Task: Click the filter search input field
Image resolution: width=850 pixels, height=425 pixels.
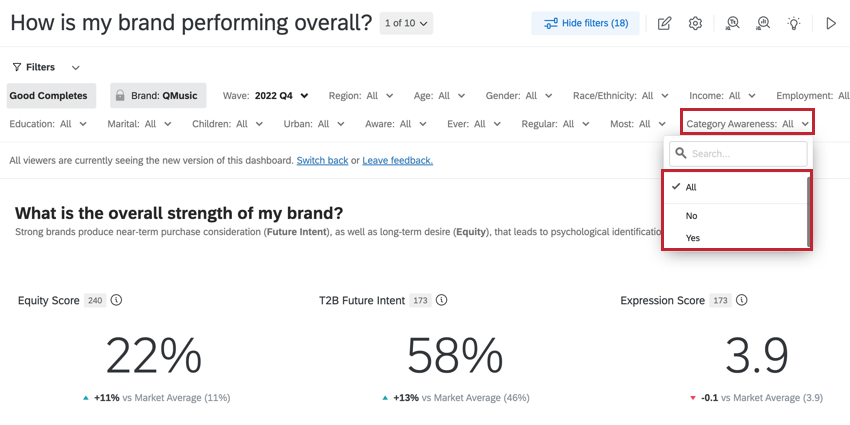Action: 745,154
